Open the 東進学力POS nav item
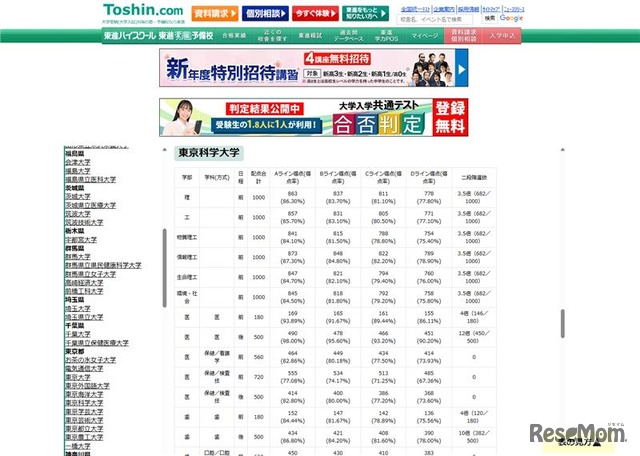Screen dimensions: 640x456 (x=387, y=36)
